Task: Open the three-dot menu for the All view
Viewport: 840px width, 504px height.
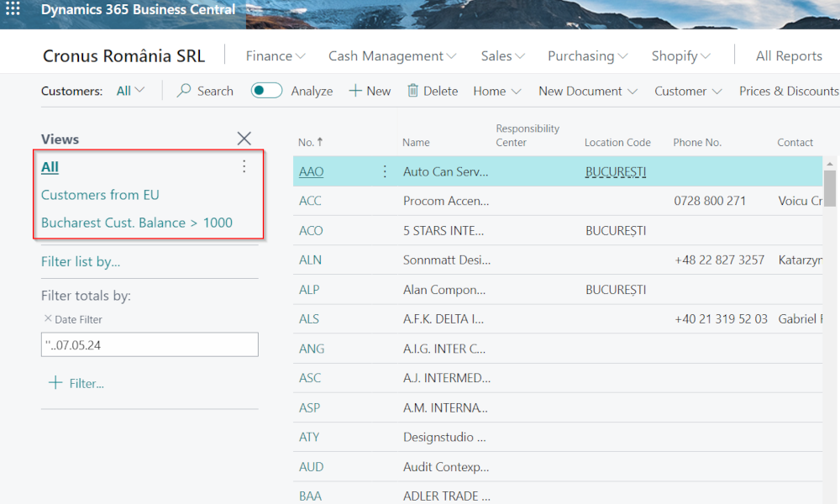Action: [244, 166]
